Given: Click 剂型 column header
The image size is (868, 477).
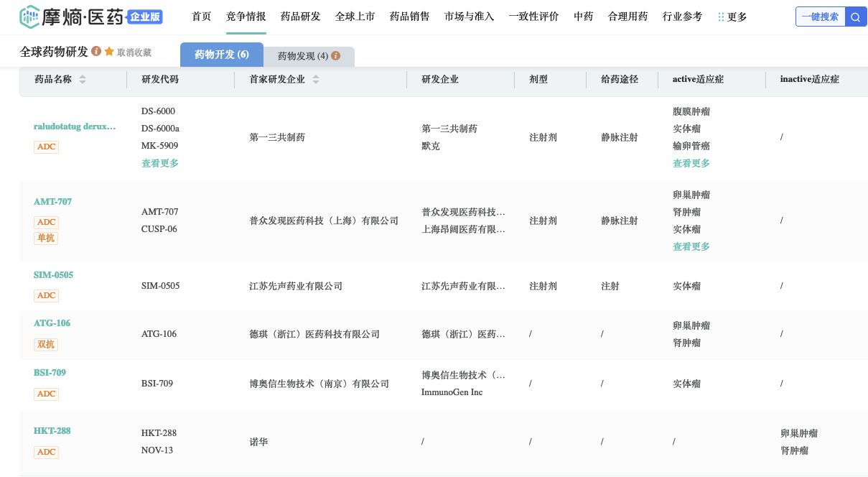Looking at the screenshot, I should [x=538, y=80].
